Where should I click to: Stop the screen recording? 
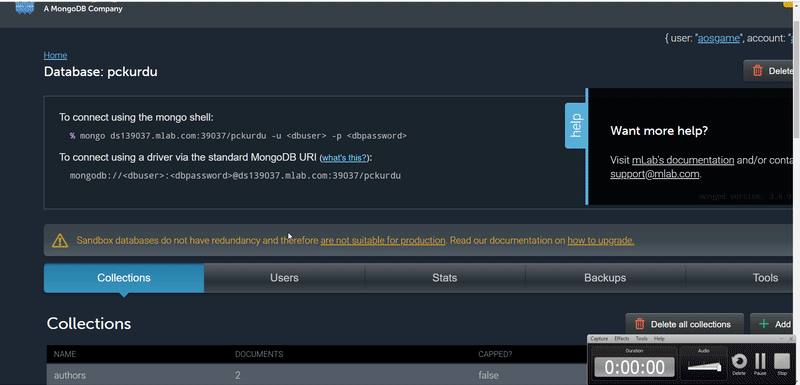[x=782, y=362]
